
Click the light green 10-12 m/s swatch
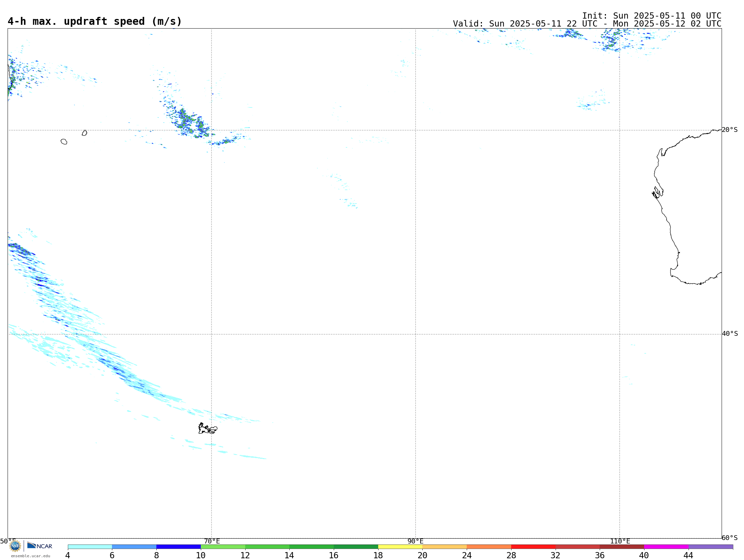click(223, 547)
